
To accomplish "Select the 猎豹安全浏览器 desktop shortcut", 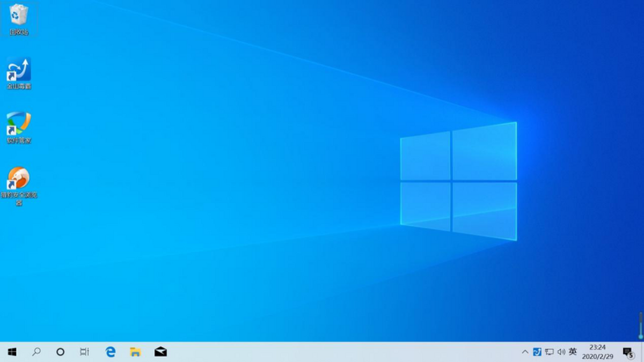I will 19,187.
